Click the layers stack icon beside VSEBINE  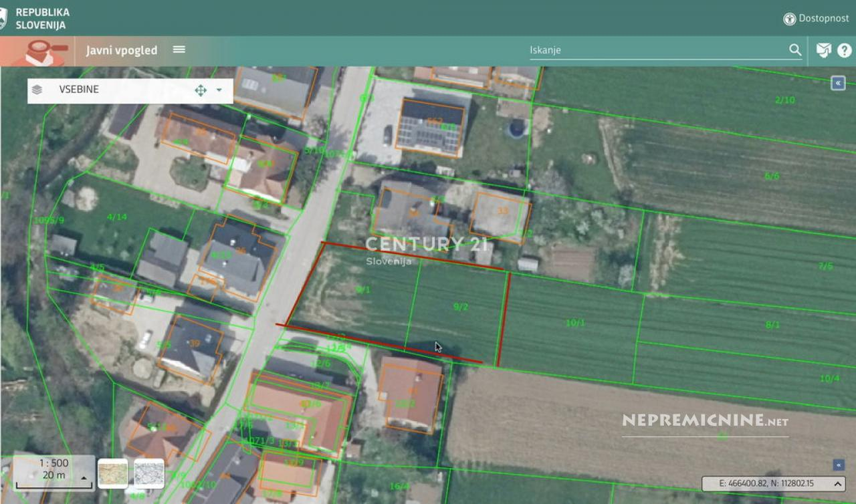(x=37, y=90)
